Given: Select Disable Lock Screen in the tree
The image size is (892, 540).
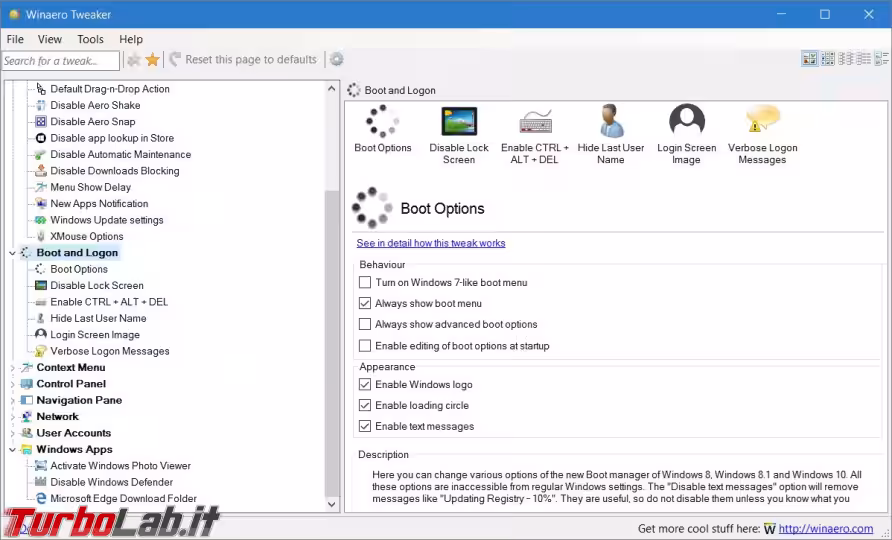Looking at the screenshot, I should point(97,286).
